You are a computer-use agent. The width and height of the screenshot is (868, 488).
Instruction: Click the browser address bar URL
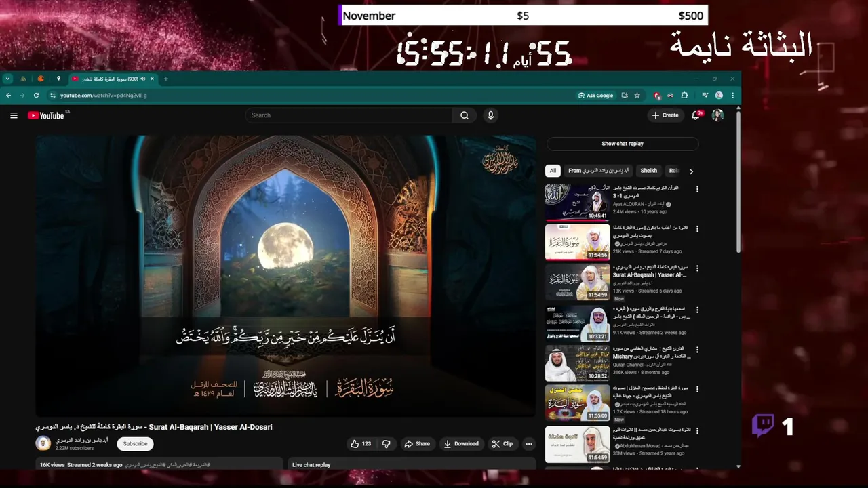[103, 96]
